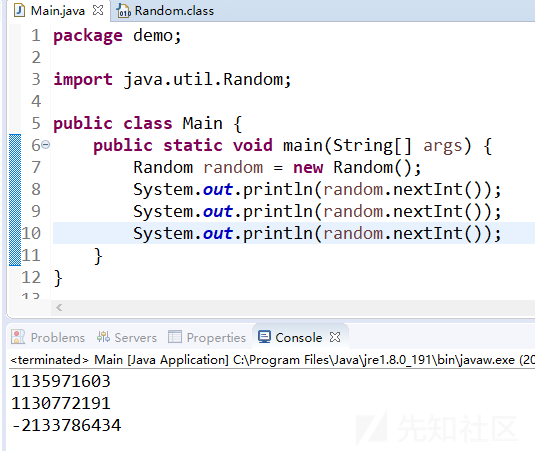The height and width of the screenshot is (451, 535).
Task: Click console output 1130772191
Action: tap(61, 403)
